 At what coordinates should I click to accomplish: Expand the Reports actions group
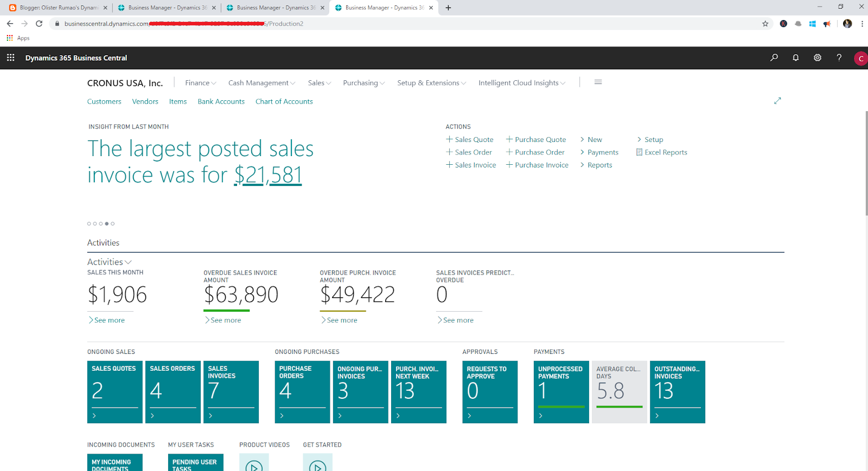[596, 165]
